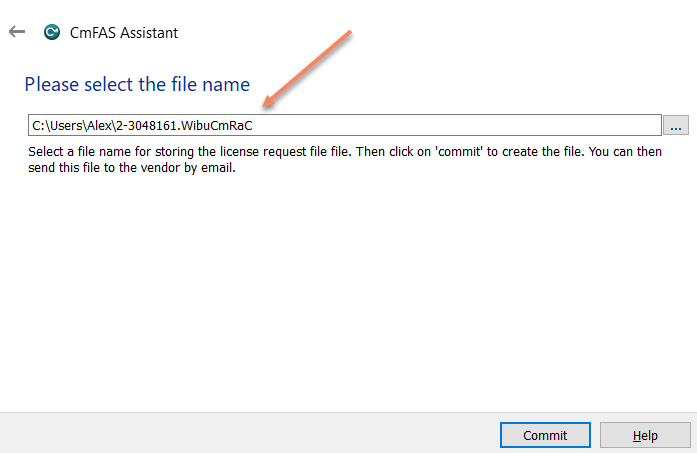Click the CmFAS Assistant logo icon
The width and height of the screenshot is (697, 453).
[52, 32]
